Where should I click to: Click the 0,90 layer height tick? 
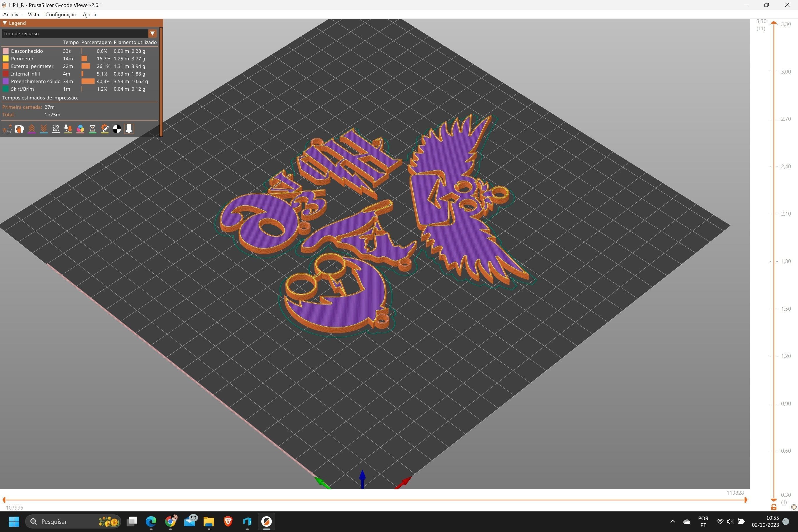(x=786, y=403)
